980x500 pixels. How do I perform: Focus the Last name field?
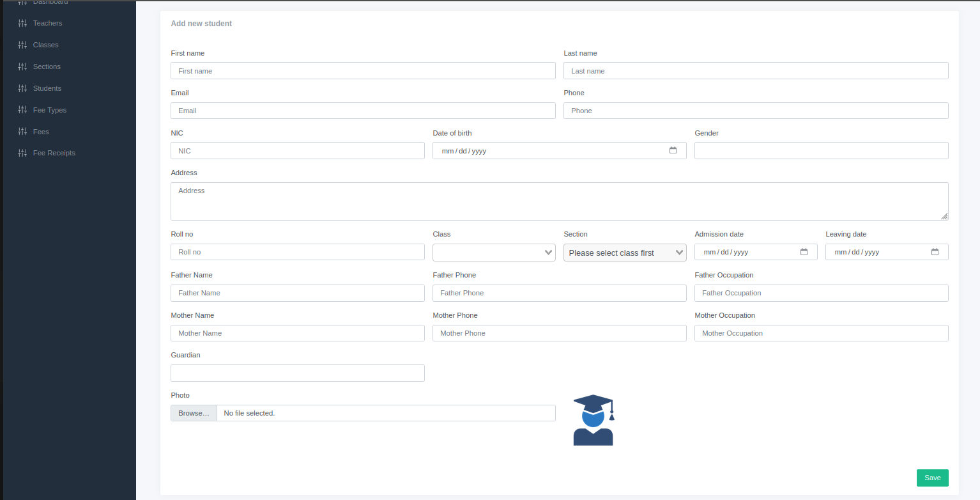[x=756, y=70]
